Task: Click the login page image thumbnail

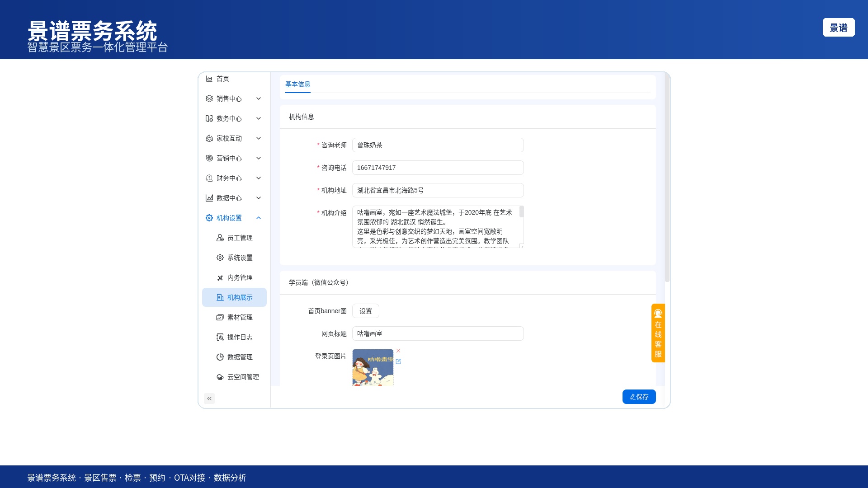Action: coord(373,367)
